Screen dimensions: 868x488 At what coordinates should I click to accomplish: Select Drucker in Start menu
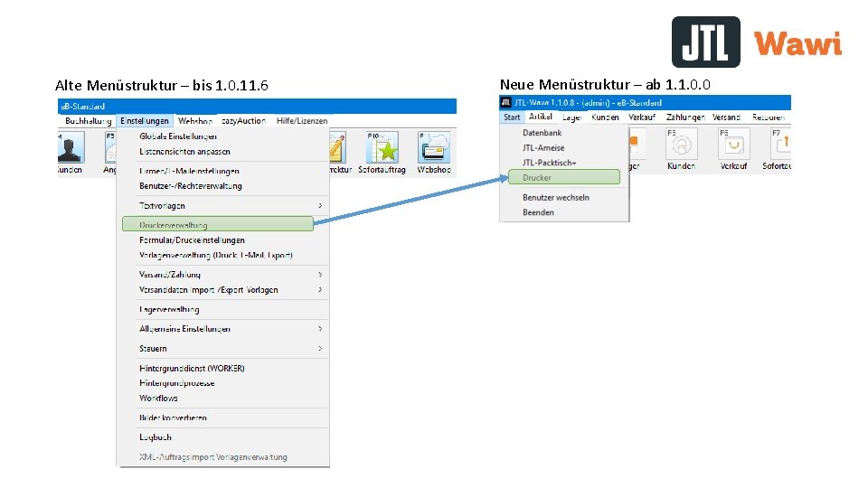(x=564, y=177)
